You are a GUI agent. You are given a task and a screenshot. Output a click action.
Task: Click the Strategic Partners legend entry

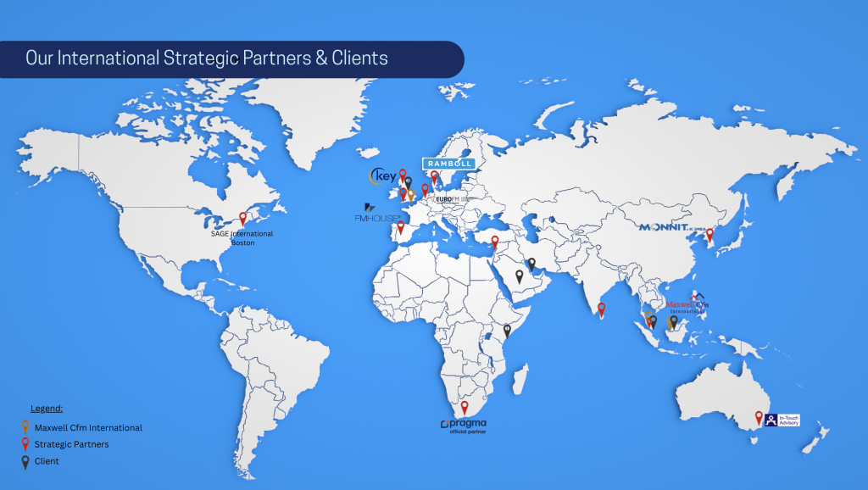tap(71, 444)
